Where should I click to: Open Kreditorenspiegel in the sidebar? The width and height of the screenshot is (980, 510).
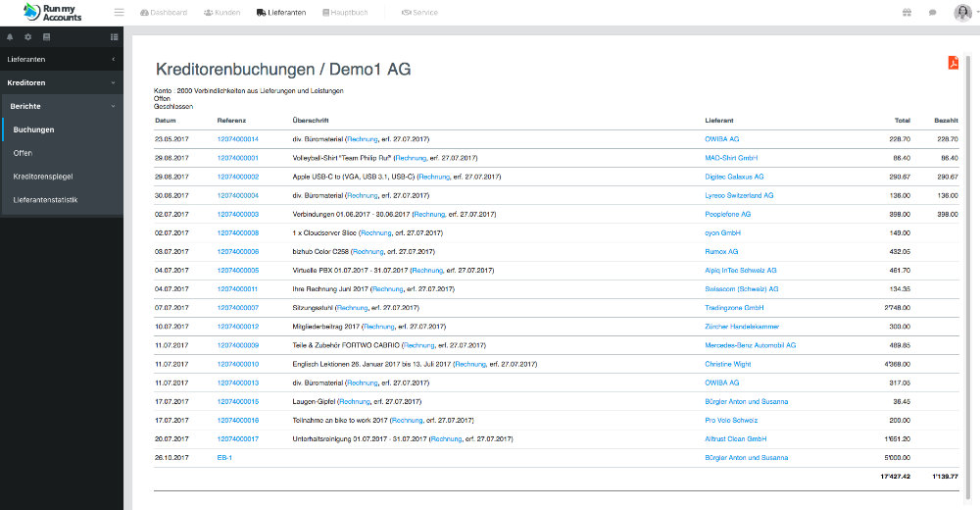pos(43,177)
